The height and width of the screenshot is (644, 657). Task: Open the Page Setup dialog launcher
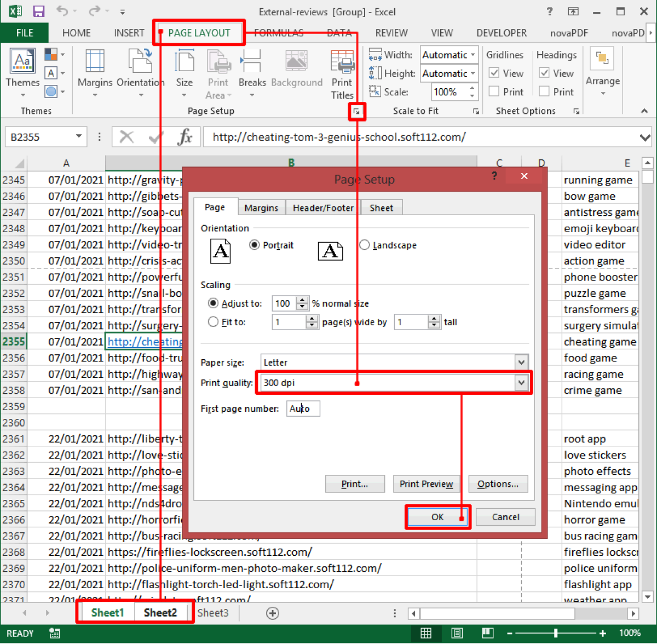pyautogui.click(x=356, y=112)
